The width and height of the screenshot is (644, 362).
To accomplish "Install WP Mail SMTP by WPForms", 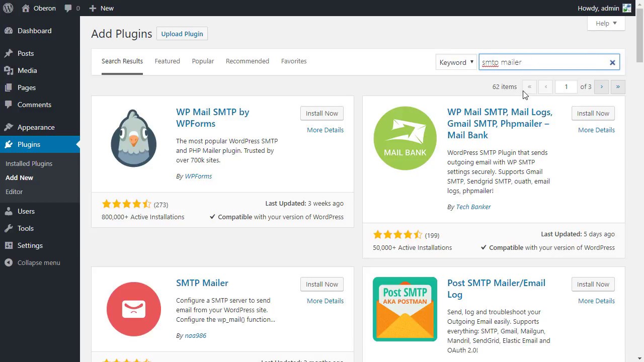I will pyautogui.click(x=322, y=114).
